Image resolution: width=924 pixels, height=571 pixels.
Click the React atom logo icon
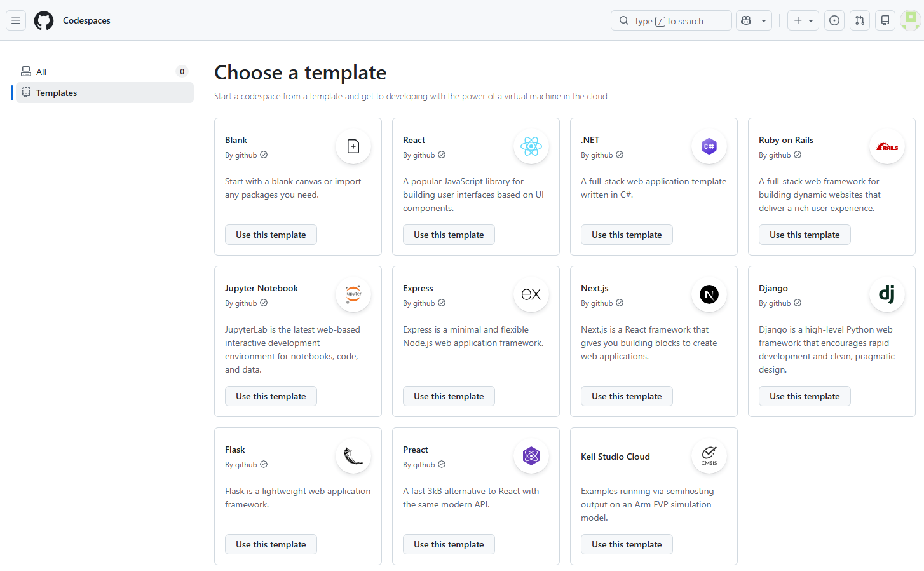pyautogui.click(x=531, y=146)
